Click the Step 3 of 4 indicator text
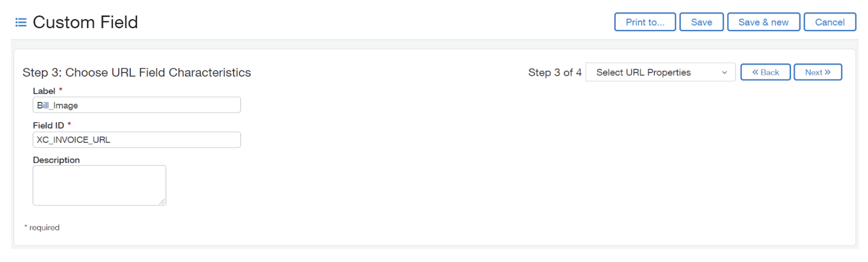 (554, 72)
